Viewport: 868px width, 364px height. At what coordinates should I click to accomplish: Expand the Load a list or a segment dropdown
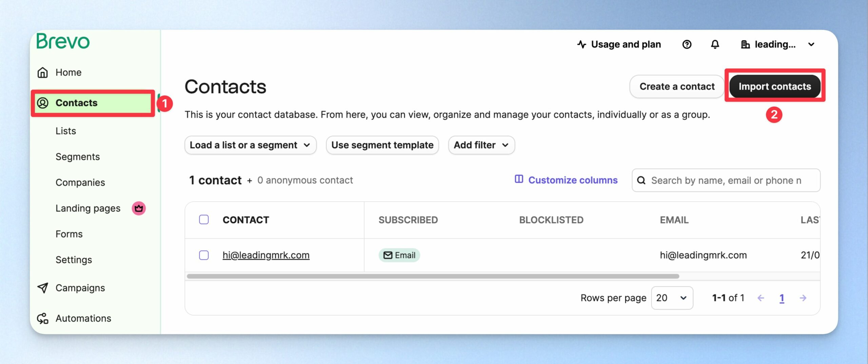pos(250,145)
